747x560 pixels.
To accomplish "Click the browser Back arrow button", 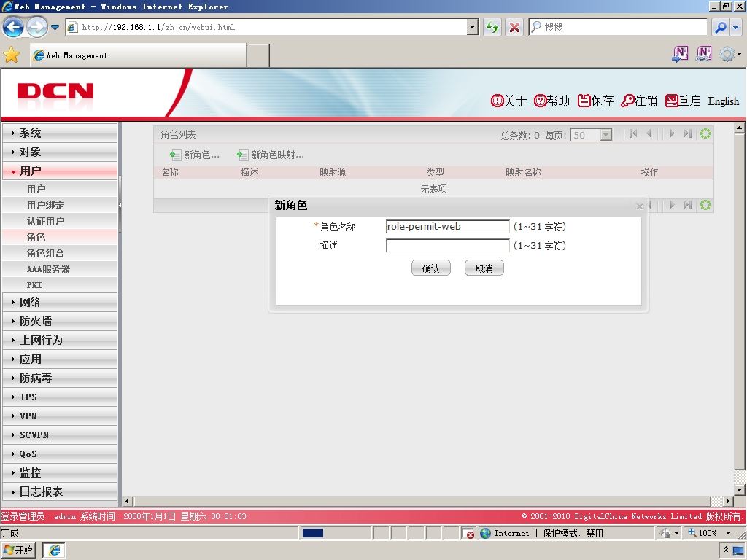I will click(13, 27).
